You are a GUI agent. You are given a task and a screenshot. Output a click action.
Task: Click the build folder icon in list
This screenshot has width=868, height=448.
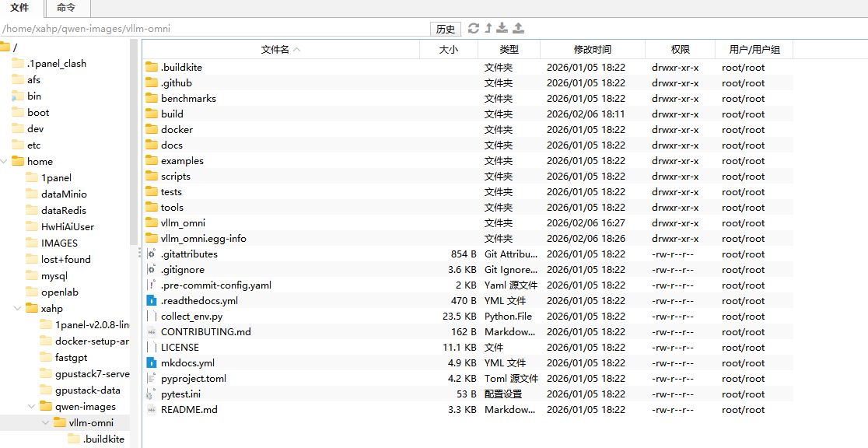(152, 114)
